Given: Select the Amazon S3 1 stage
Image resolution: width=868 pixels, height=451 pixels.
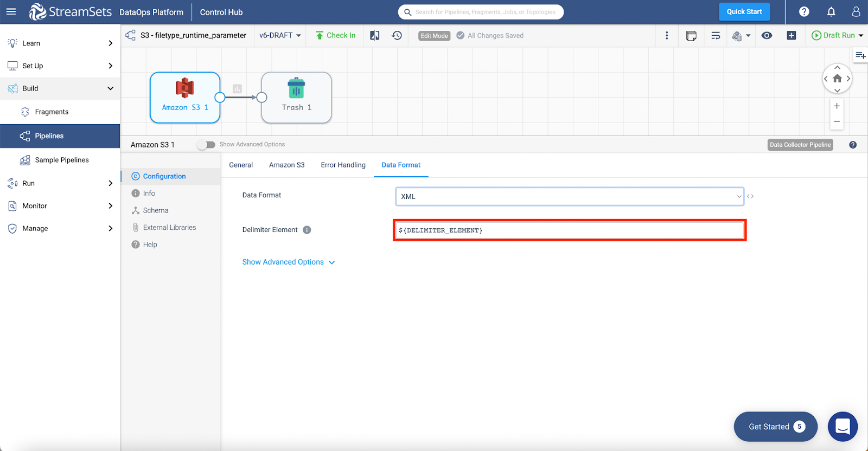Looking at the screenshot, I should click(x=185, y=98).
